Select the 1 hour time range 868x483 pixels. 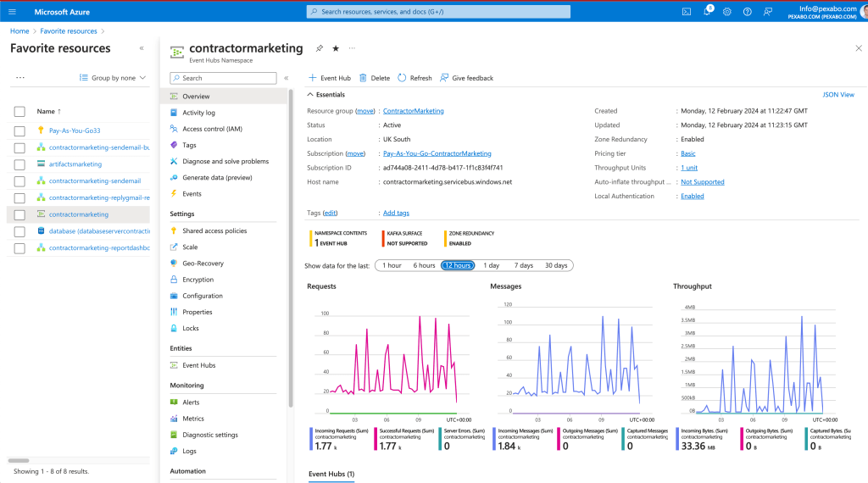pyautogui.click(x=392, y=265)
